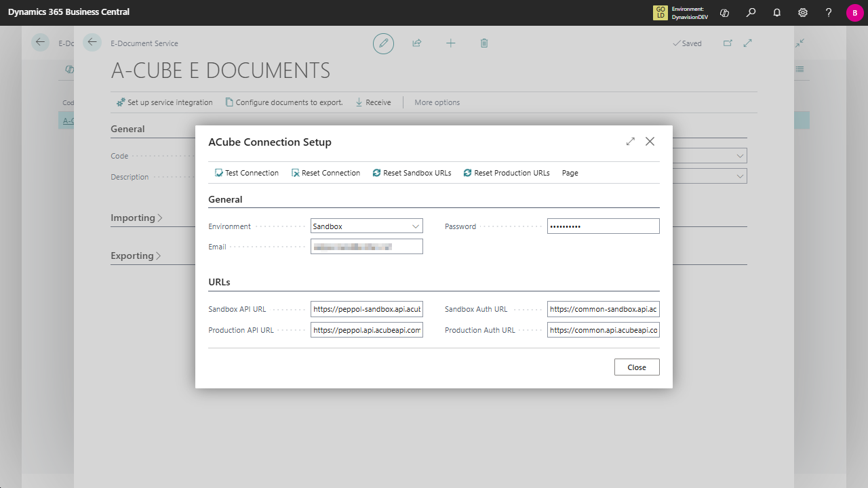
Task: Close the ACube Connection Setup dialog with X
Action: [650, 142]
